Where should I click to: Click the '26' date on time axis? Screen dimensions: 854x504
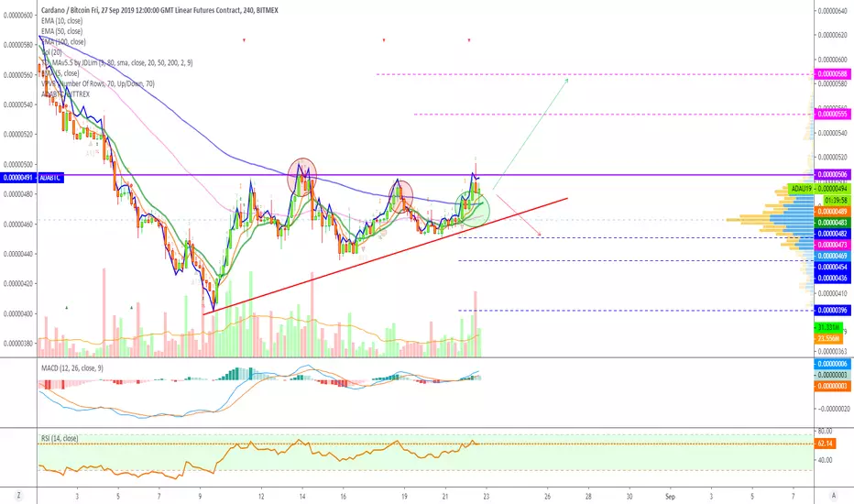tap(547, 497)
